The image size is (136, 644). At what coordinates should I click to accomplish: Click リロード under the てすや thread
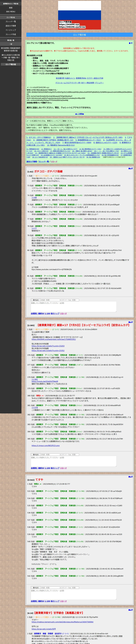point(63,601)
